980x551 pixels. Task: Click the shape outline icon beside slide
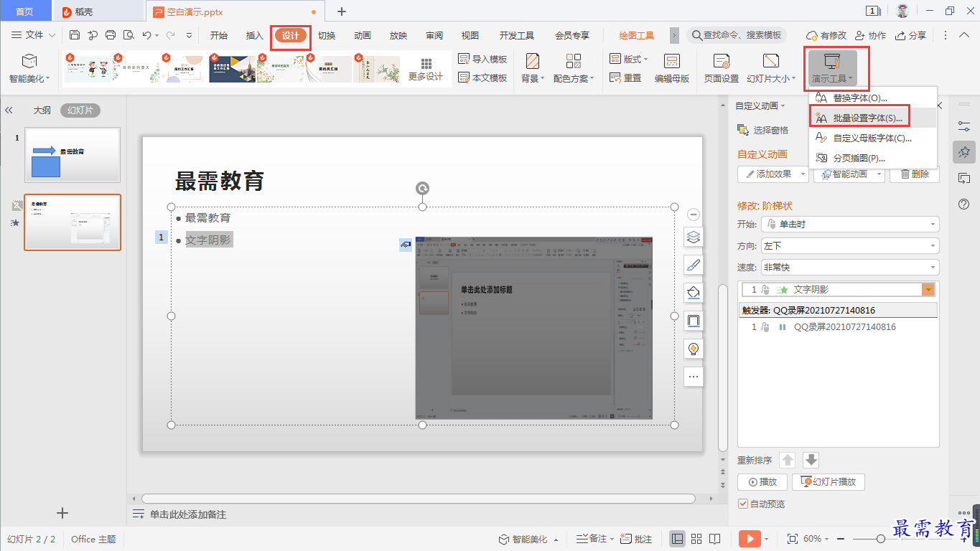694,321
